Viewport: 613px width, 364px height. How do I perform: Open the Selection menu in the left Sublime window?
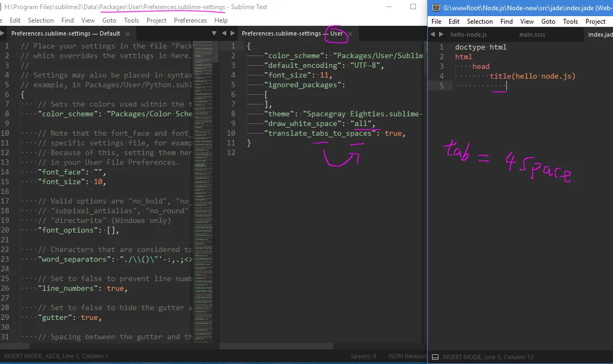(40, 20)
